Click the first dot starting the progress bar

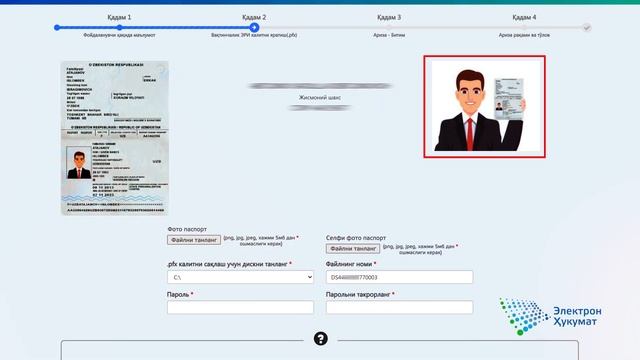pyautogui.click(x=57, y=27)
